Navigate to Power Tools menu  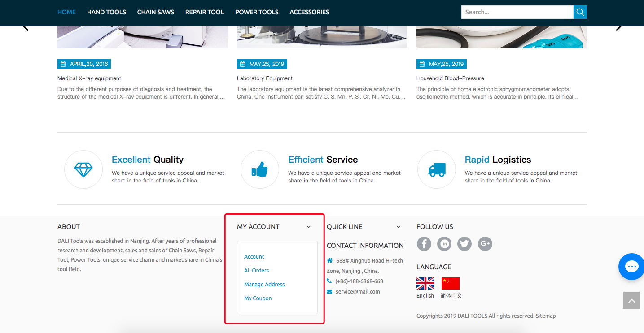coord(257,12)
